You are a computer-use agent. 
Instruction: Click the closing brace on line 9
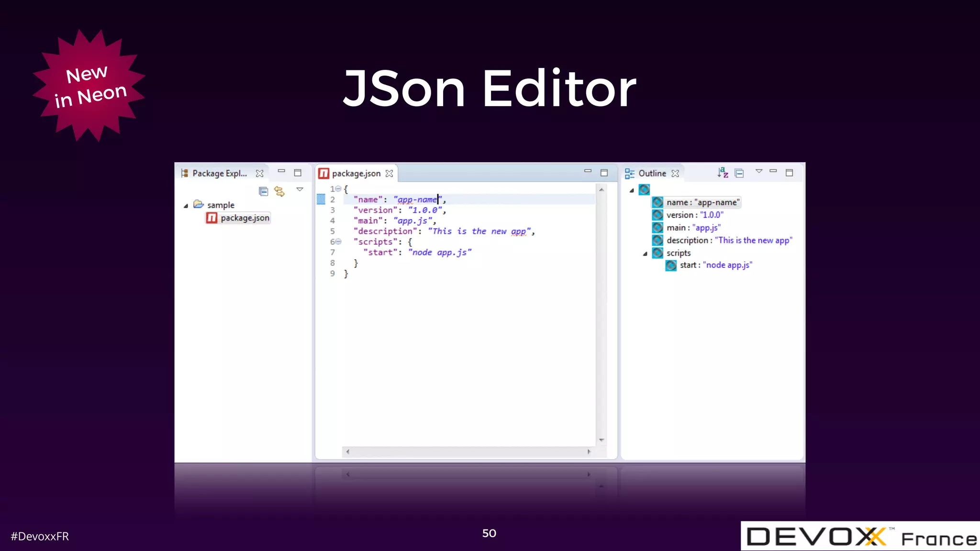346,274
